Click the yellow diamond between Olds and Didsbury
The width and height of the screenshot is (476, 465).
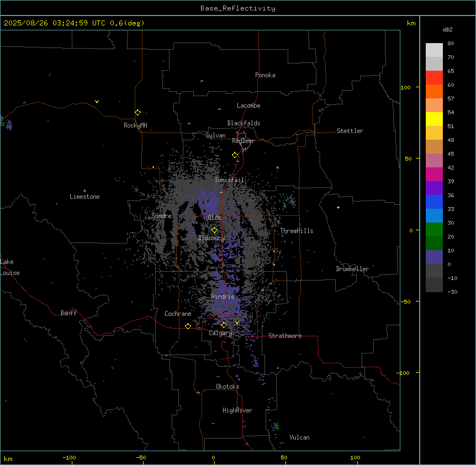(x=214, y=230)
